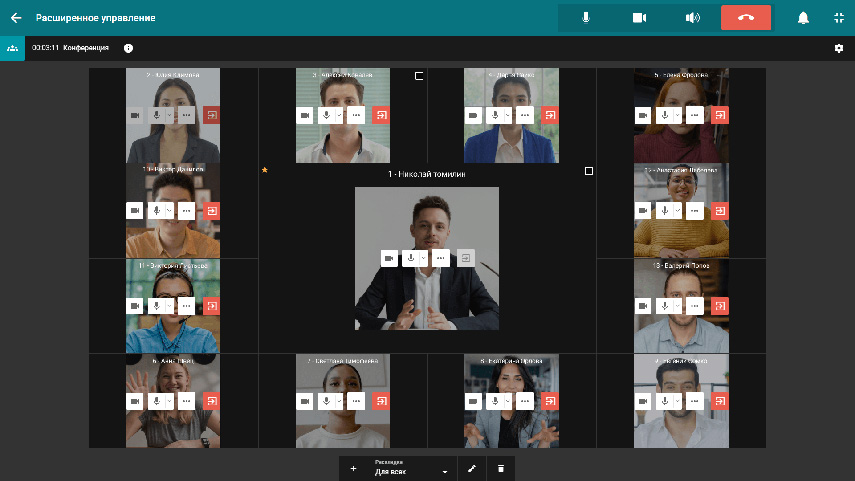This screenshot has height=481, width=855.
Task: Remove participant 6 from conference
Action: [x=212, y=401]
